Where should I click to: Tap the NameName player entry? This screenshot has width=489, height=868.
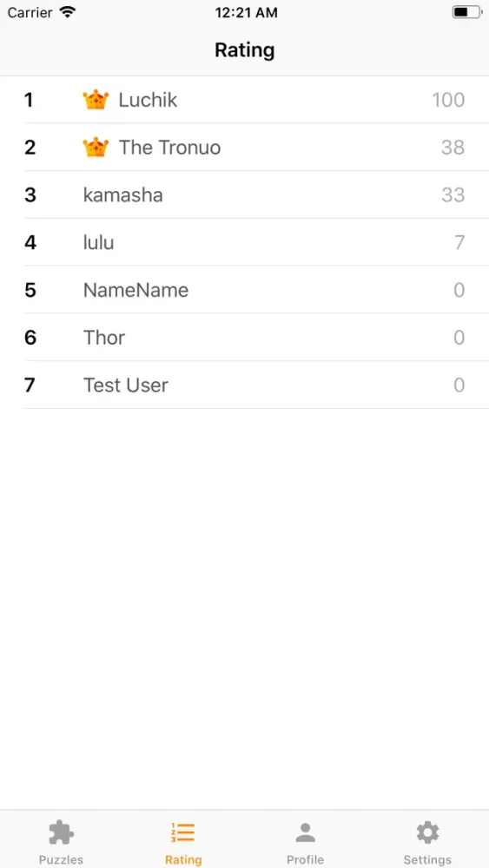[x=244, y=290]
